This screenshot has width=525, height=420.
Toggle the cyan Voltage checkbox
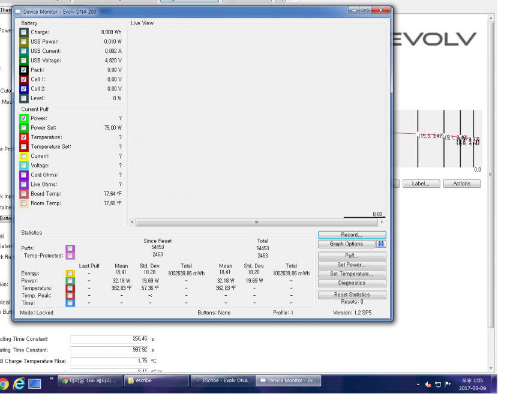(x=23, y=166)
